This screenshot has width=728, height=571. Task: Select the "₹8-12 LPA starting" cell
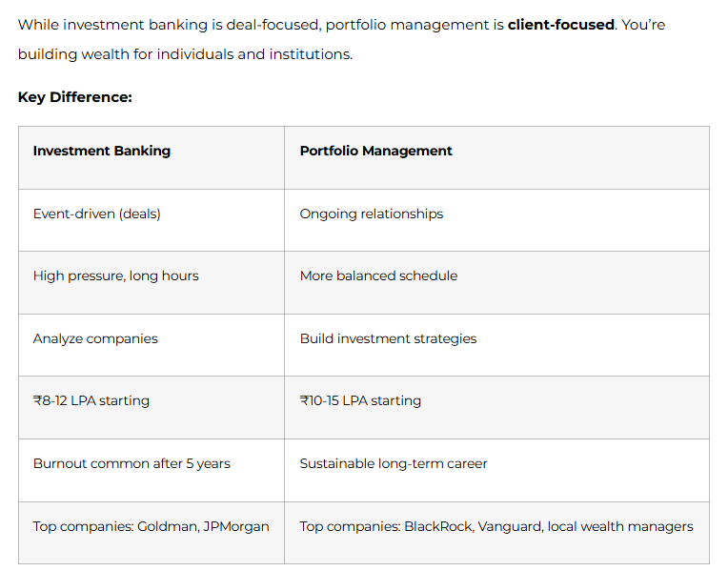coord(91,400)
